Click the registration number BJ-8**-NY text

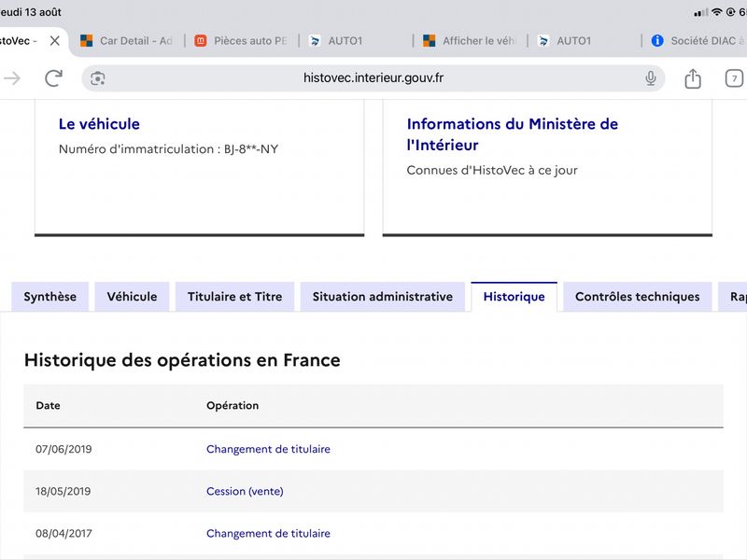tap(251, 149)
